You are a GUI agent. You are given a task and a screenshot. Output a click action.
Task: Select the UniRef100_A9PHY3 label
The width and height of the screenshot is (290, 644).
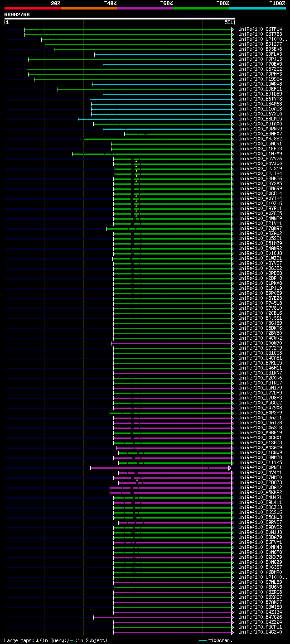261,74
